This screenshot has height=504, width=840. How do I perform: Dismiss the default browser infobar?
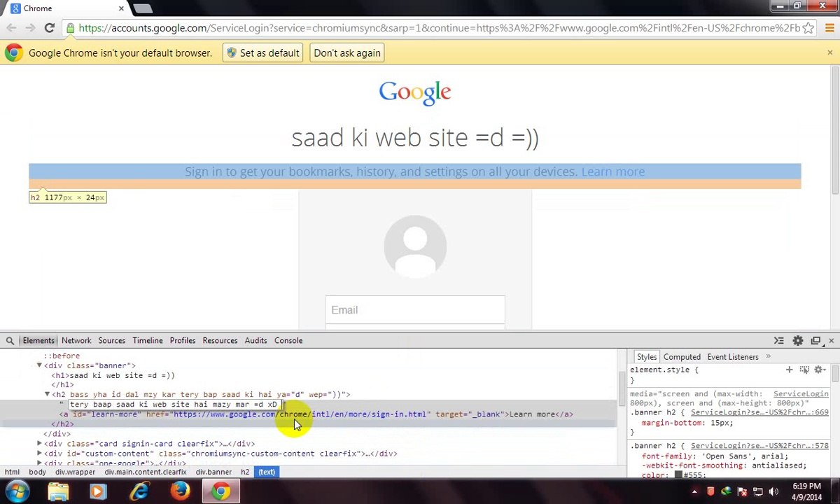(x=829, y=52)
